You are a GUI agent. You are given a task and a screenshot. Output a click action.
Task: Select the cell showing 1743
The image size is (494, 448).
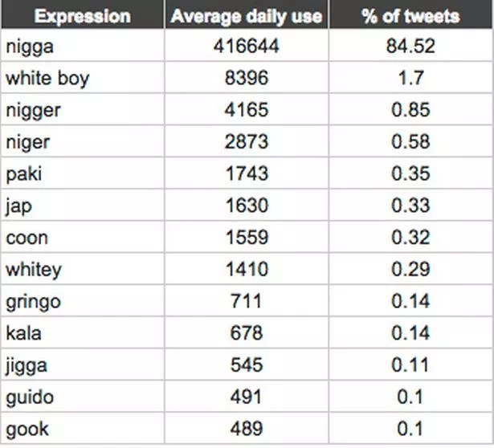click(x=247, y=173)
